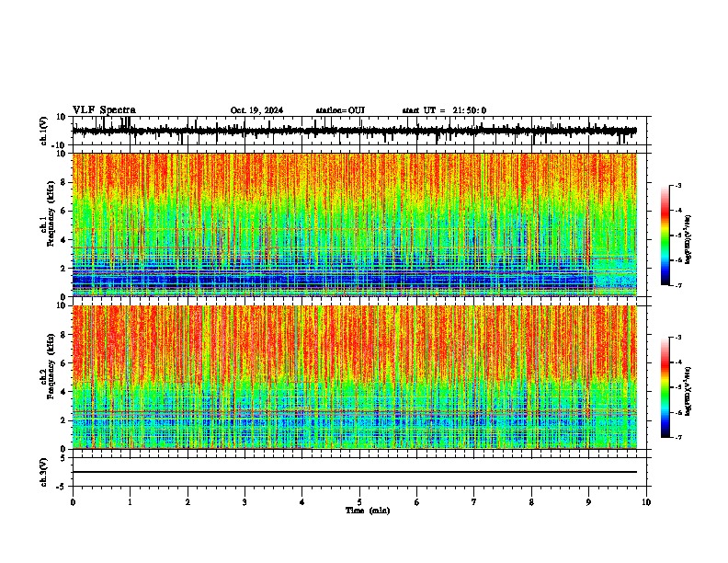Click the ch.2 log(PSD) color scale caption

(688, 391)
